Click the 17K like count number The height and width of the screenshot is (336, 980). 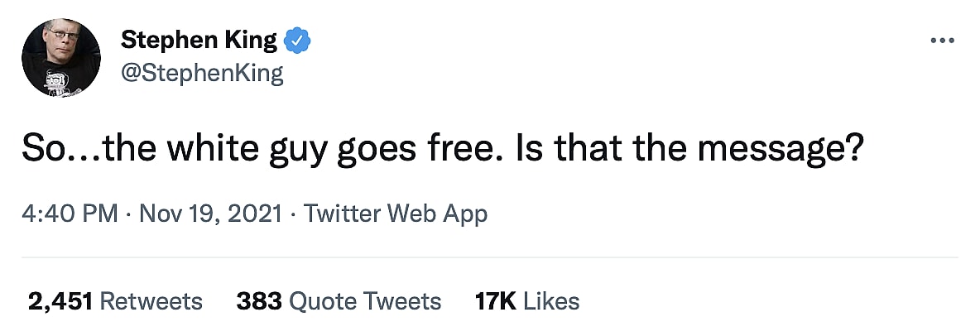495,300
